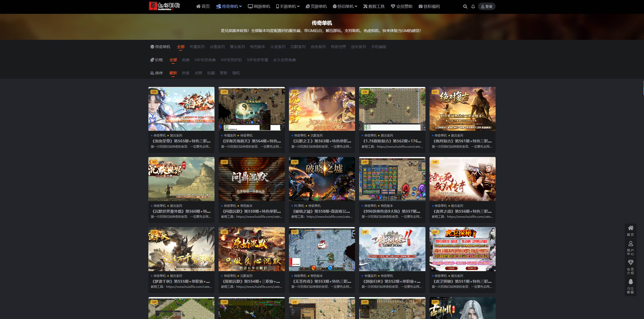Open the 虎卫探秘 第551期 thumbnail
This screenshot has width=644, height=319.
(x=463, y=249)
